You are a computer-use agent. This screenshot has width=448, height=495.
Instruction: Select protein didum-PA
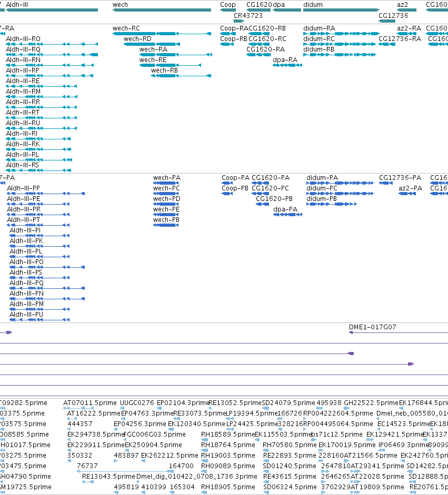[x=340, y=183]
